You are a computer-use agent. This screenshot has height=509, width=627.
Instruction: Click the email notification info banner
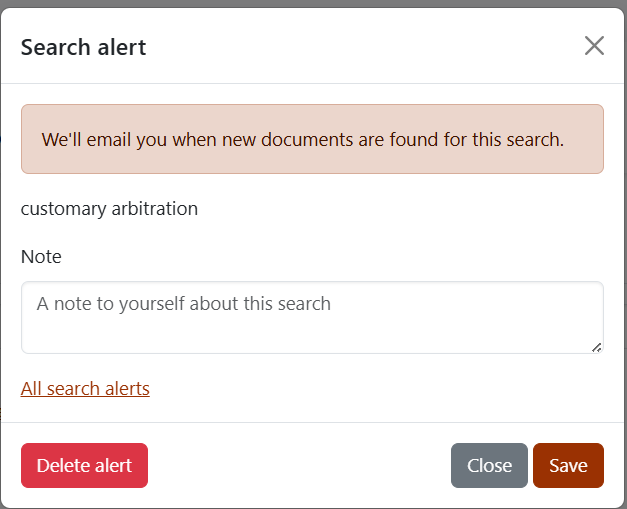(312, 139)
